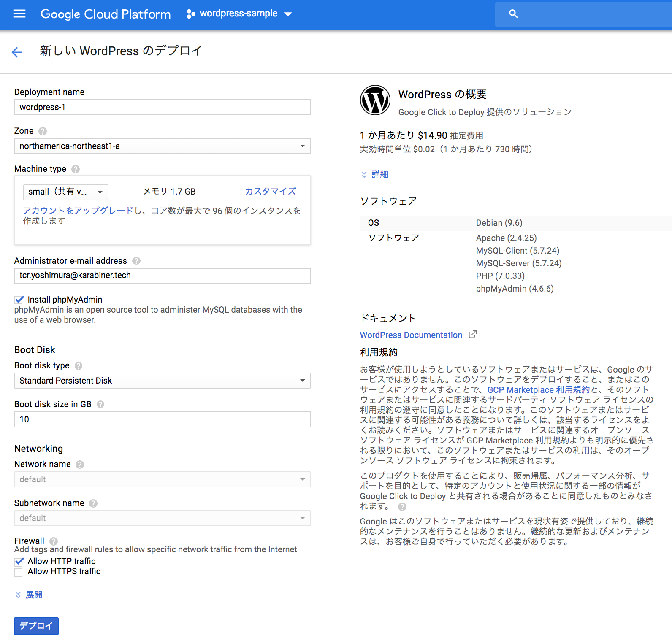Open the Standard Persistent Disk dropdown
The width and height of the screenshot is (672, 638).
[x=163, y=381]
